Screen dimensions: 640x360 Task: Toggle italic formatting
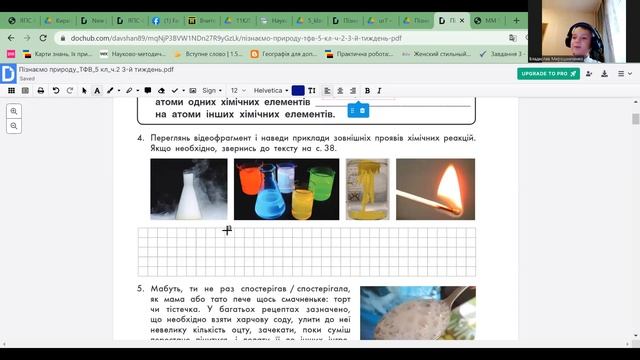tap(379, 91)
